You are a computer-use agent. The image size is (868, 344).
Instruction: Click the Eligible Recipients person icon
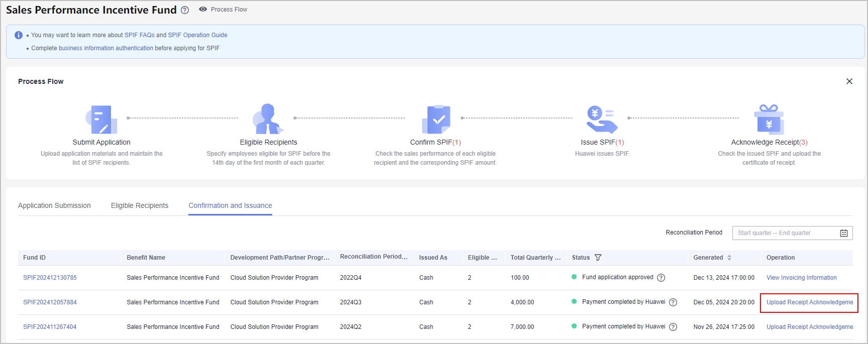click(268, 119)
